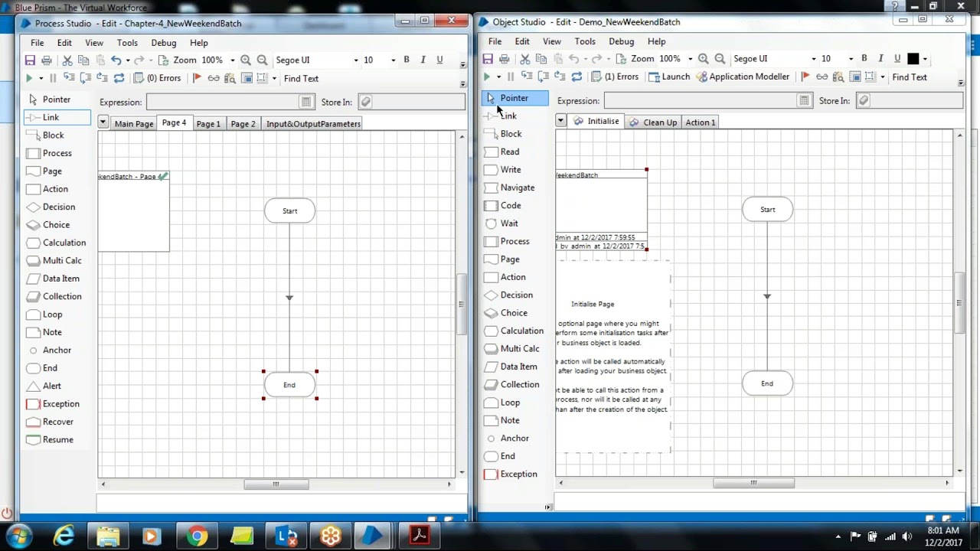
Task: Open the font size dropdown in Object Studio
Action: click(851, 59)
